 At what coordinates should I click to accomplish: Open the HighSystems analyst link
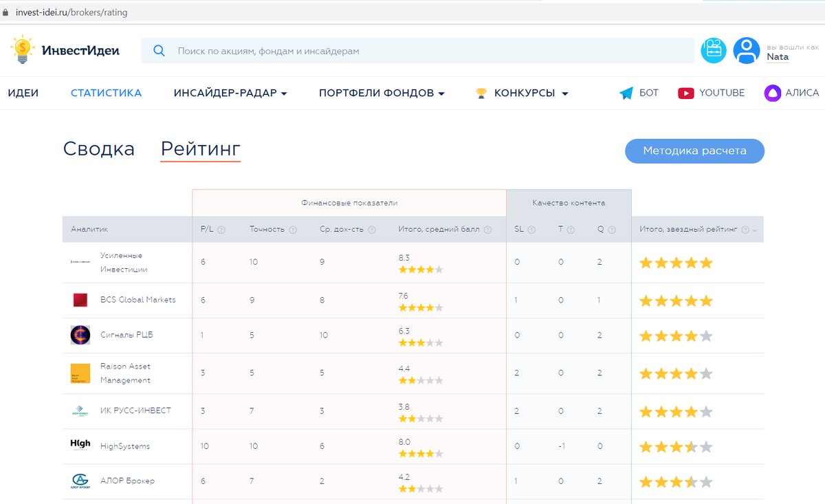coord(125,446)
